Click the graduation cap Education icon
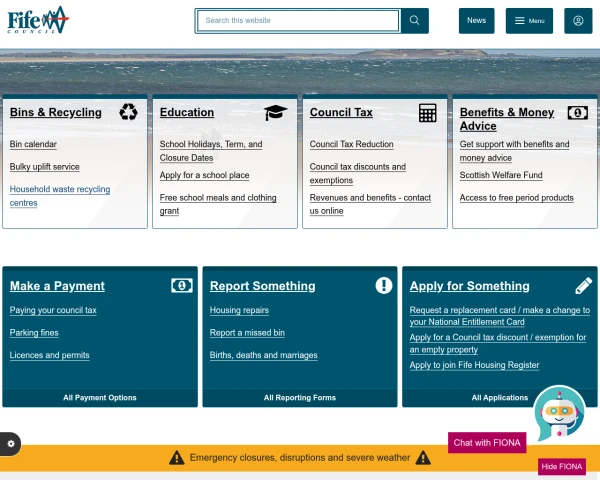600x480 pixels. pos(275,113)
